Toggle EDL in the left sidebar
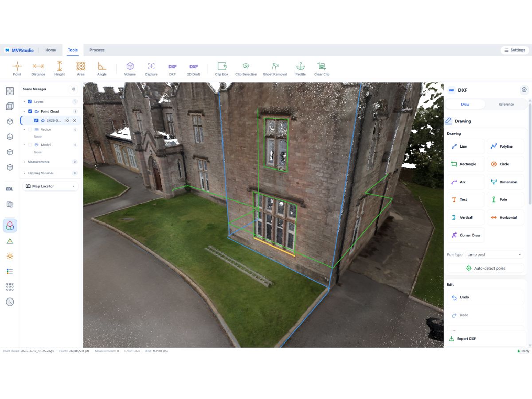This screenshot has height=399, width=532. point(10,189)
